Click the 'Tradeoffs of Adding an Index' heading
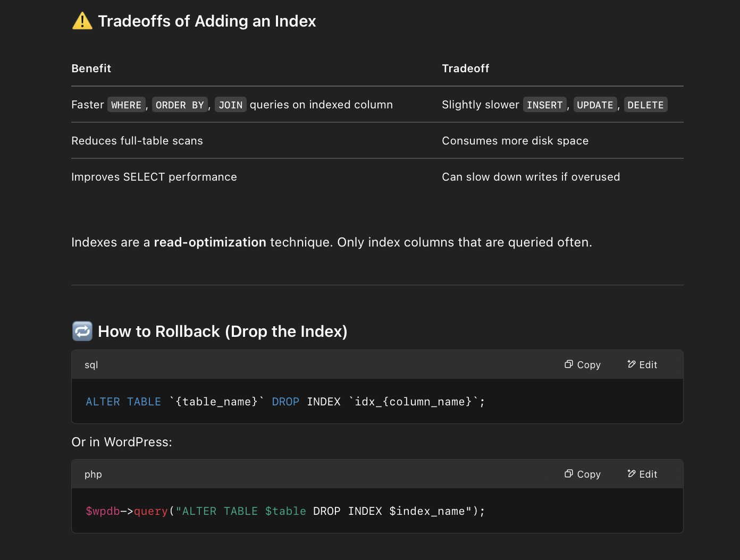Image resolution: width=740 pixels, height=560 pixels. click(207, 21)
